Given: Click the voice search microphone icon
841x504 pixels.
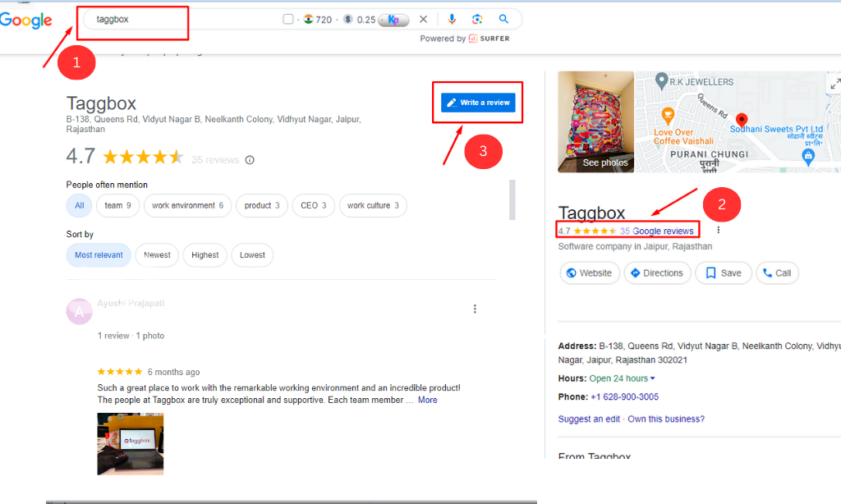Looking at the screenshot, I should (453, 18).
